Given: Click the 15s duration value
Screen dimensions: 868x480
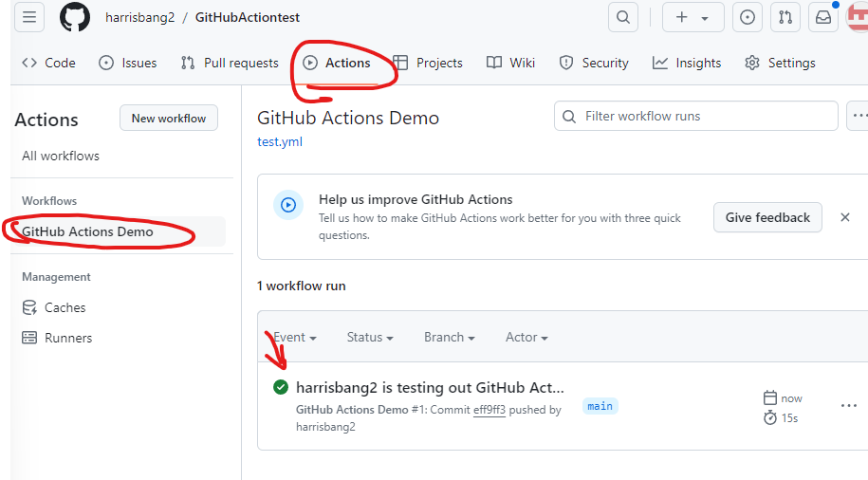Looking at the screenshot, I should 789,418.
